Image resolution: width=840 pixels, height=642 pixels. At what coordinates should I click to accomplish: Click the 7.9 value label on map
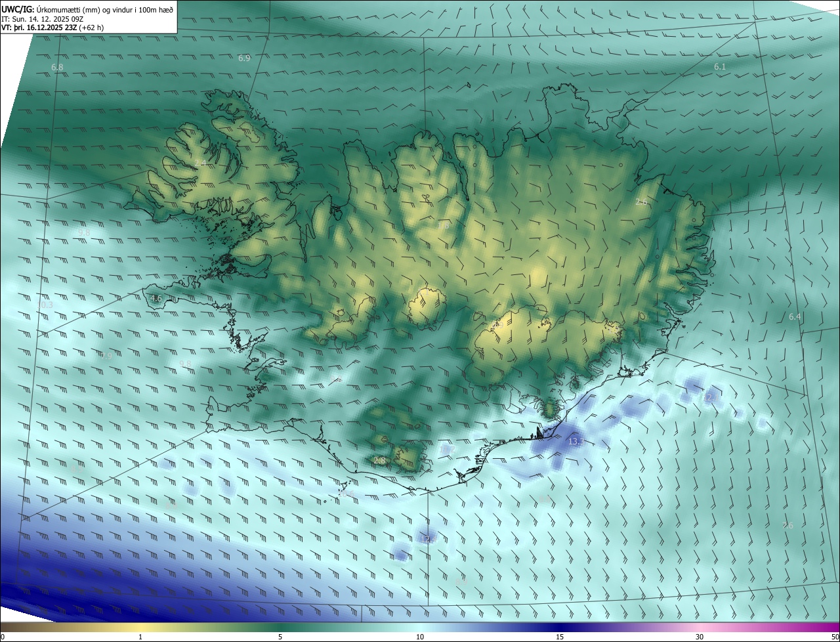pyautogui.click(x=106, y=356)
